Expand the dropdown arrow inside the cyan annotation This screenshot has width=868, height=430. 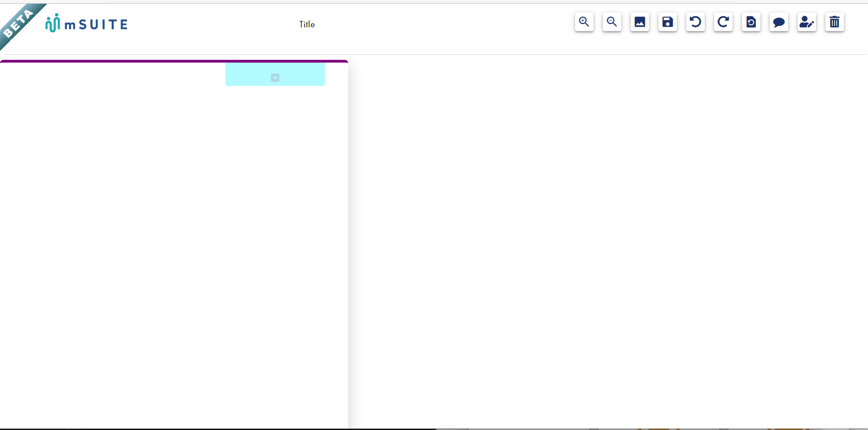(x=275, y=78)
